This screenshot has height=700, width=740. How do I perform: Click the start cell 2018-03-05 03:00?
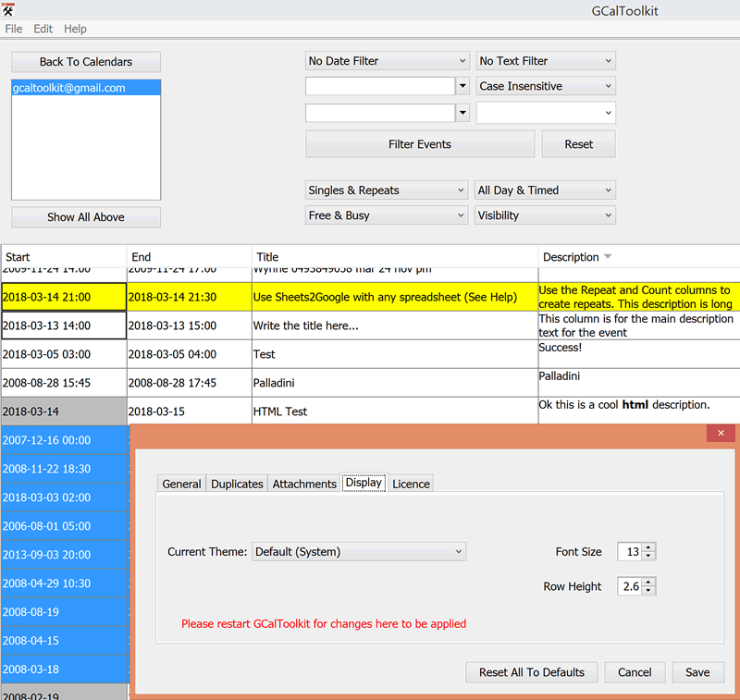click(x=64, y=354)
